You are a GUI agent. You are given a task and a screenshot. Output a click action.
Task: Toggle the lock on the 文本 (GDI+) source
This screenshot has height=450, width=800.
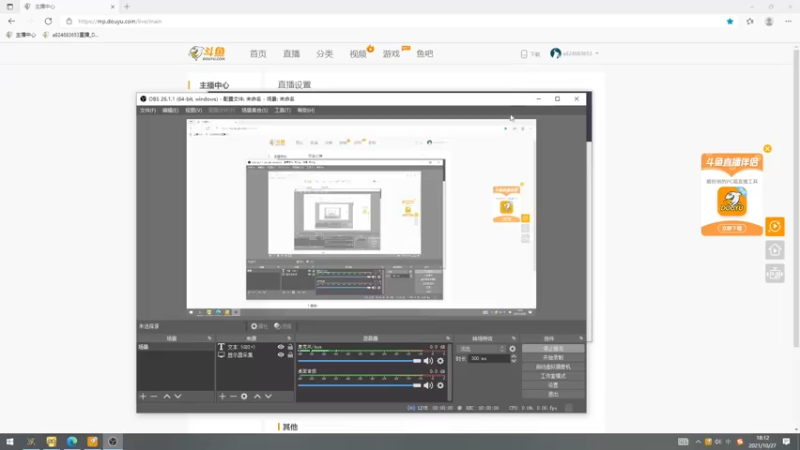[x=290, y=347]
